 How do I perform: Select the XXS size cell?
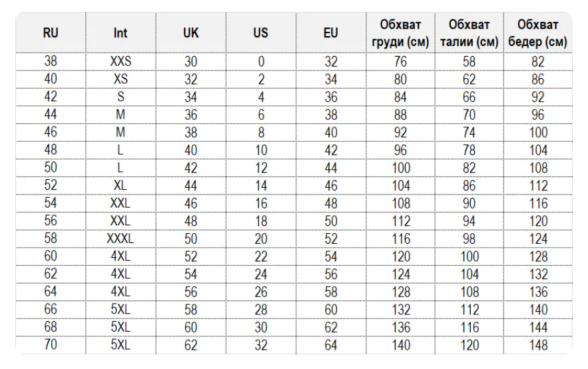(x=121, y=61)
